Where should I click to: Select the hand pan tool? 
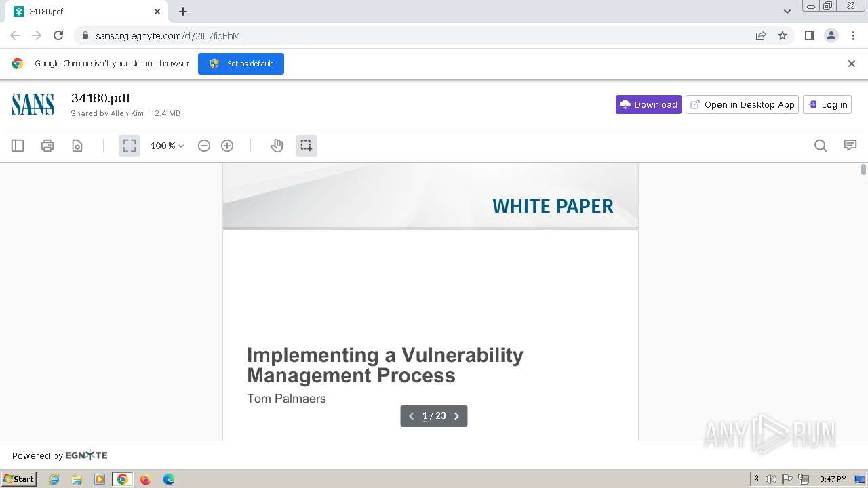pyautogui.click(x=277, y=146)
